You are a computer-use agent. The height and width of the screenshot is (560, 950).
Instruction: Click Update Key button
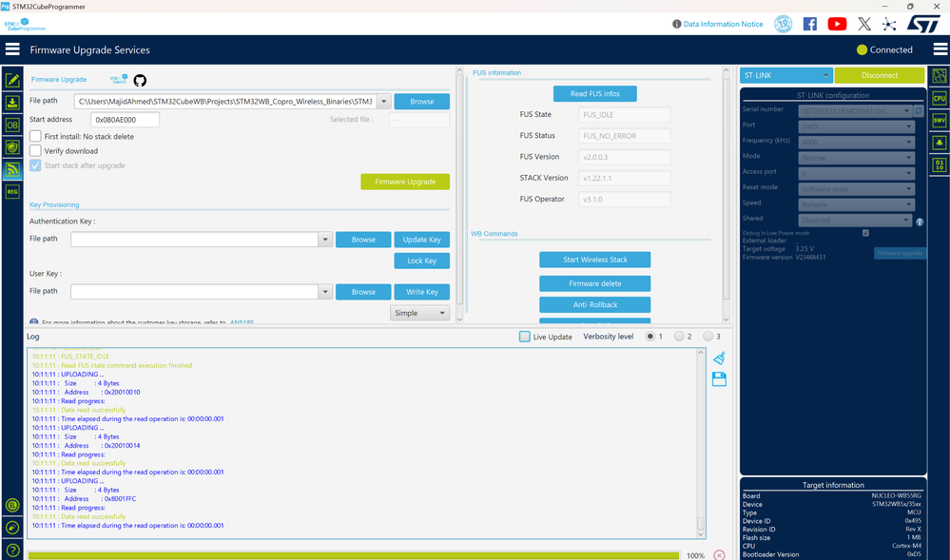click(x=421, y=240)
